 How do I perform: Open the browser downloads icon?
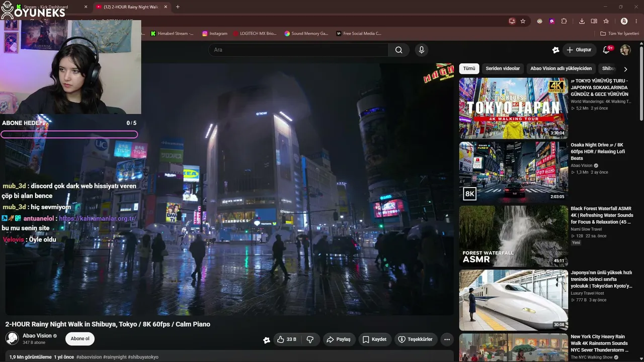tap(582, 21)
